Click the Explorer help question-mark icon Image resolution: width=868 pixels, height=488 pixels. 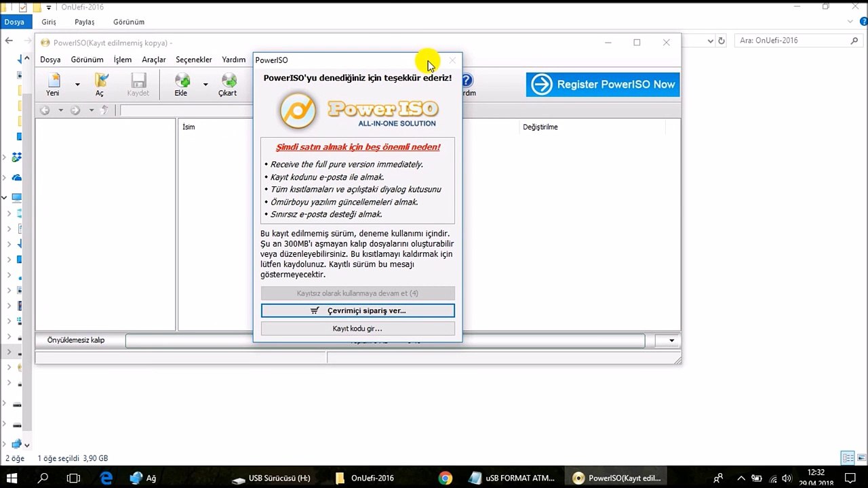863,22
